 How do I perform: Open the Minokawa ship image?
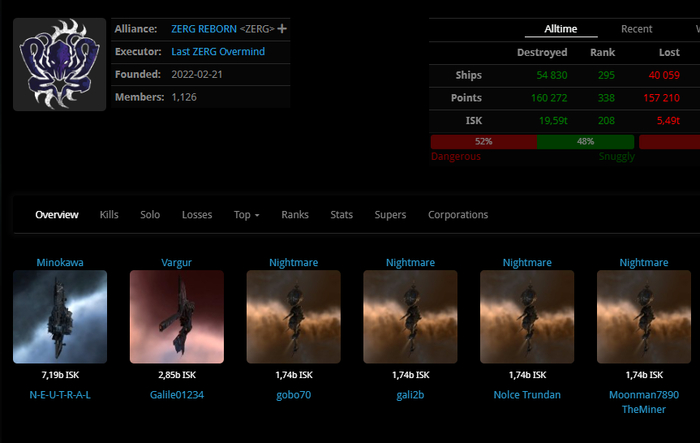[x=60, y=317]
